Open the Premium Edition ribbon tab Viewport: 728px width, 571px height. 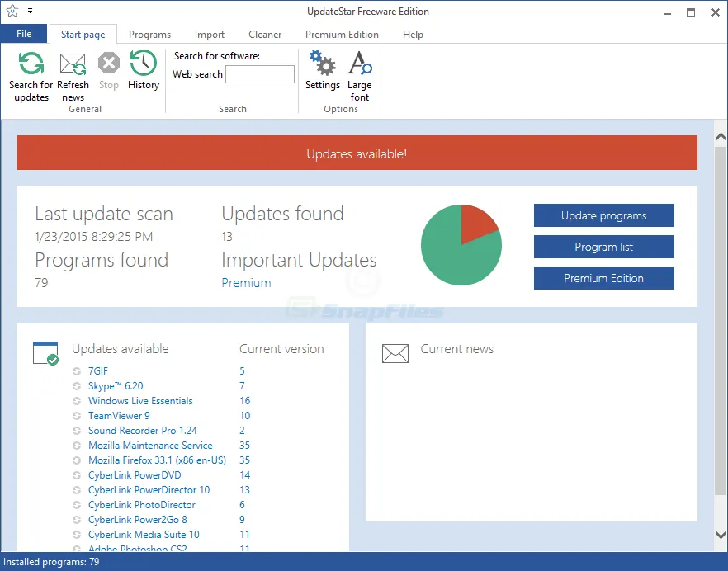(x=342, y=35)
